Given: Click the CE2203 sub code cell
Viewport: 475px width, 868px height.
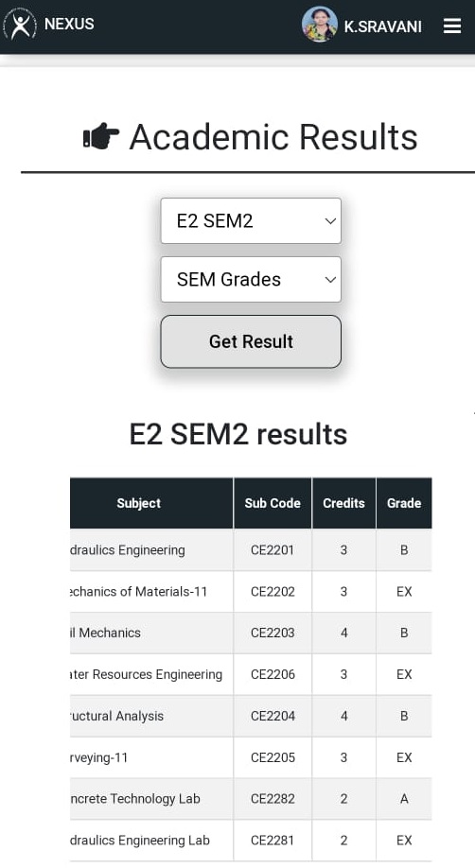Looking at the screenshot, I should [273, 633].
